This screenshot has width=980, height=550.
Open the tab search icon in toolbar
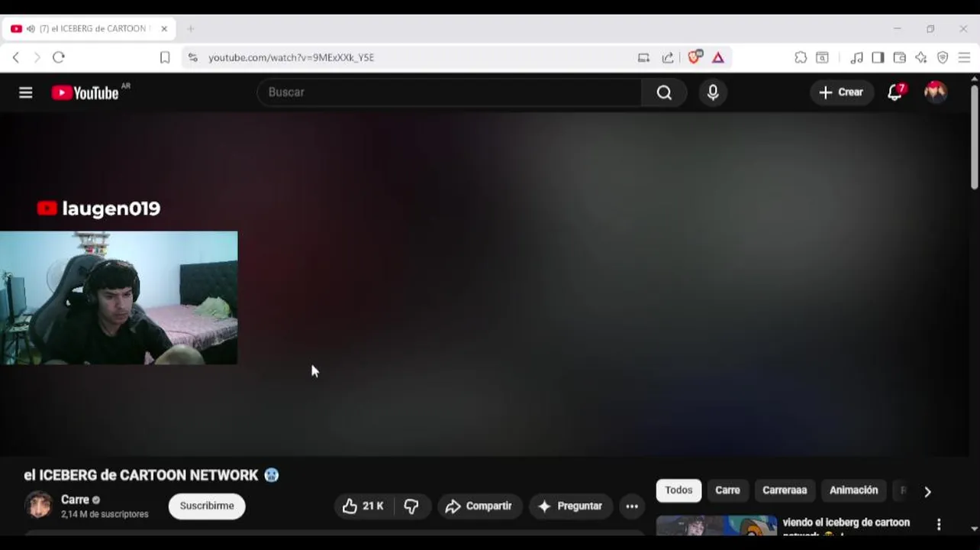point(823,57)
